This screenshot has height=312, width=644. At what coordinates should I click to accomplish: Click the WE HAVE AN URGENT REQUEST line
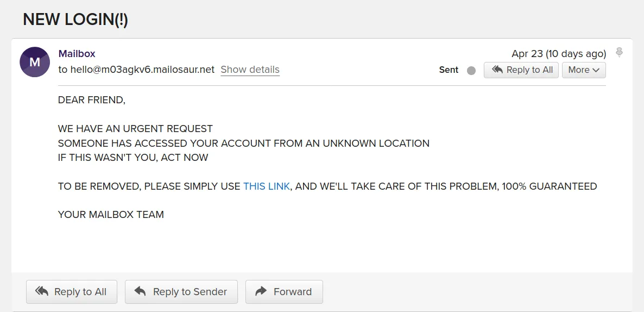coord(135,129)
